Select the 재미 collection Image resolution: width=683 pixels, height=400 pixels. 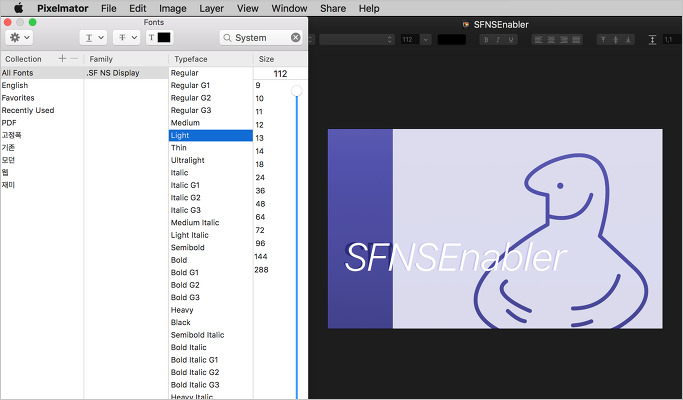(42, 185)
